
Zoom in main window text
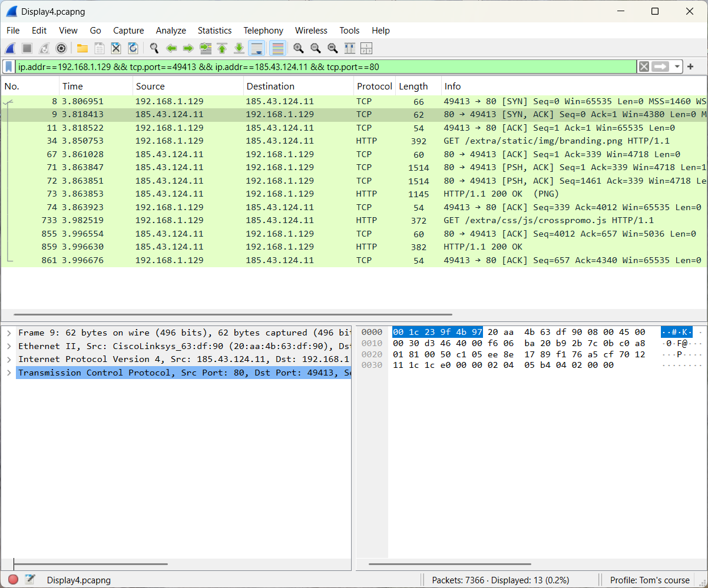tap(299, 48)
